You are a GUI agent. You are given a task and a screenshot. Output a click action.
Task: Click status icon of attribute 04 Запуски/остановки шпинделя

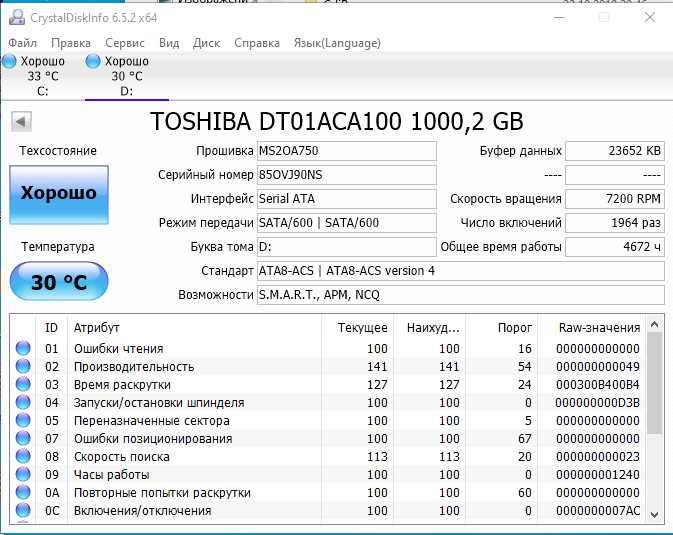23,402
